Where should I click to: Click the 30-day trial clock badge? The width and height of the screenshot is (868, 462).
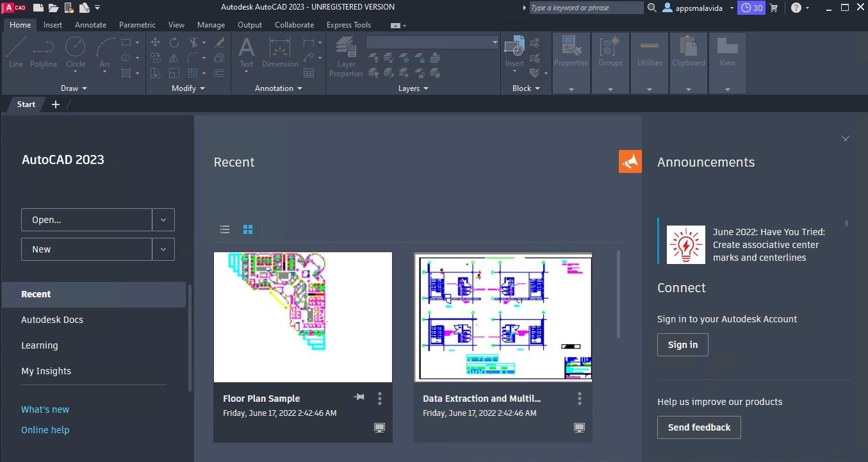[x=751, y=8]
